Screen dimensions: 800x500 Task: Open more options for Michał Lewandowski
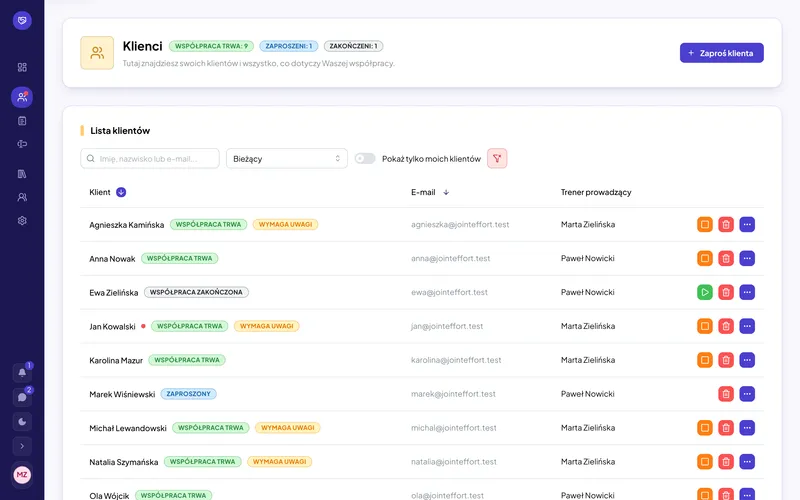pyautogui.click(x=747, y=428)
